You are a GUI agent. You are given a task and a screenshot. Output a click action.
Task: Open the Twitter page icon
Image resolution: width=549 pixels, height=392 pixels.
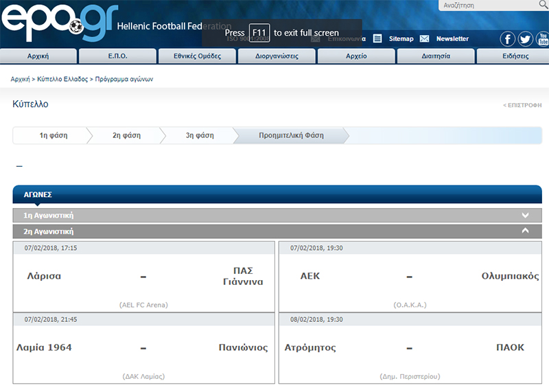[x=525, y=39]
